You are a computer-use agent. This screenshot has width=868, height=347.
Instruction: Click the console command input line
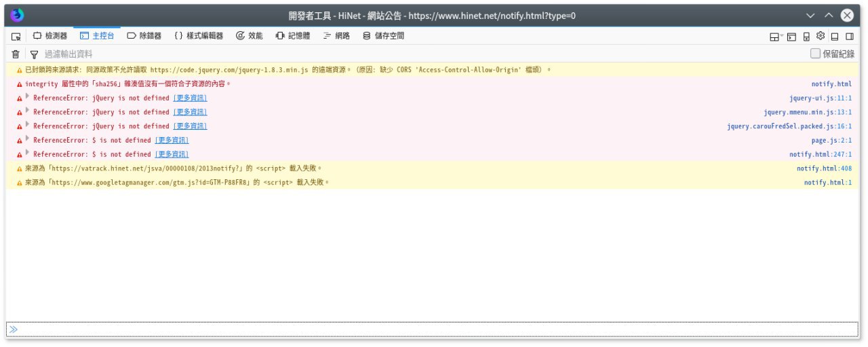433,329
